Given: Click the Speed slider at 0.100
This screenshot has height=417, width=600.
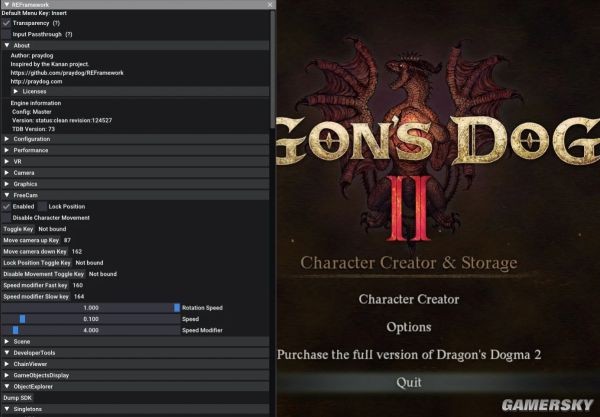Looking at the screenshot, I should 91,319.
